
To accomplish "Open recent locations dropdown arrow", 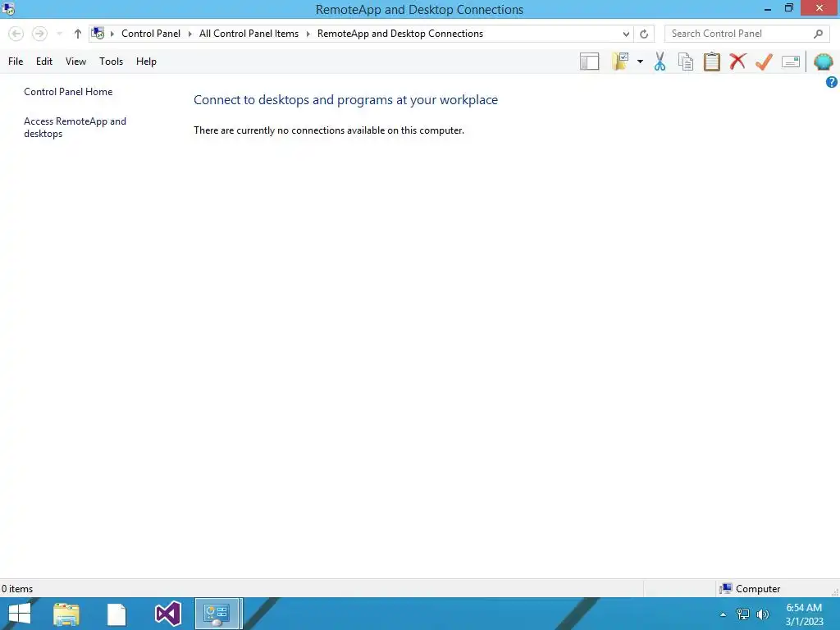I will tap(59, 34).
